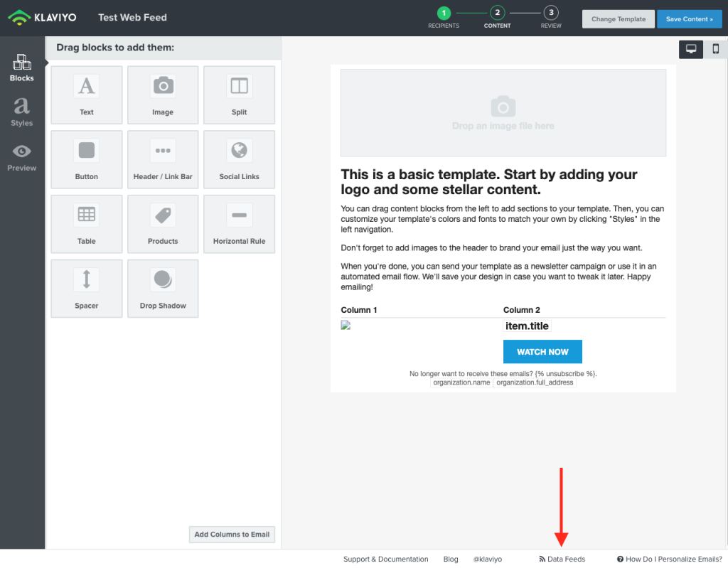Viewport: 728px width, 568px height.
Task: Open Support & Documentation link
Action: tap(386, 559)
